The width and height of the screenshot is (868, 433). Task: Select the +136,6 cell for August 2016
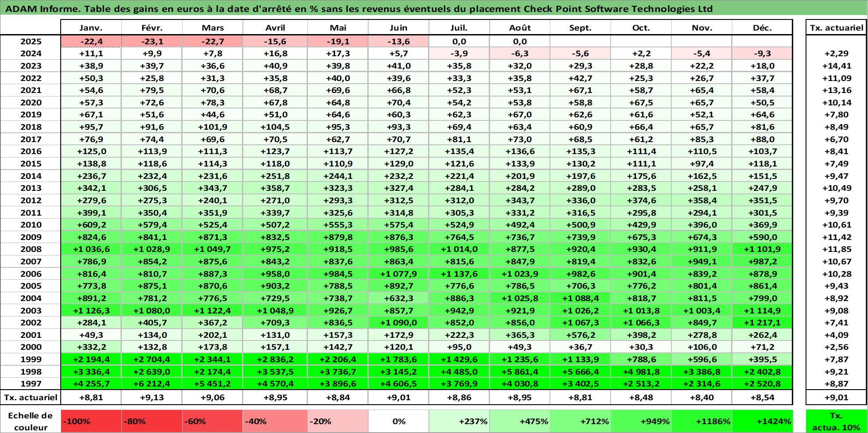(520, 151)
